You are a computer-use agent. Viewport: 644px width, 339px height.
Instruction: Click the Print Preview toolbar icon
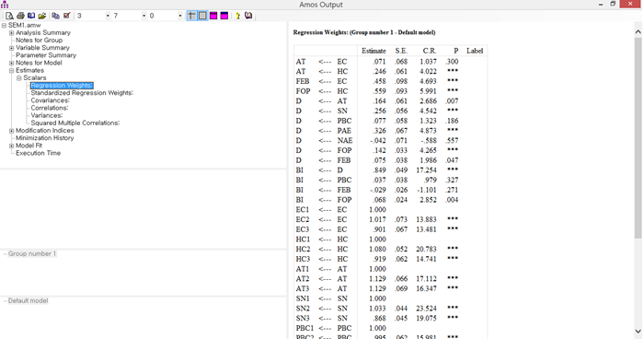tap(9, 16)
